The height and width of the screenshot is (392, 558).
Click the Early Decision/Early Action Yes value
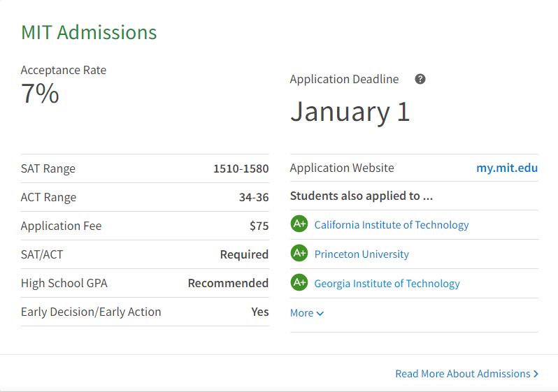(x=260, y=312)
